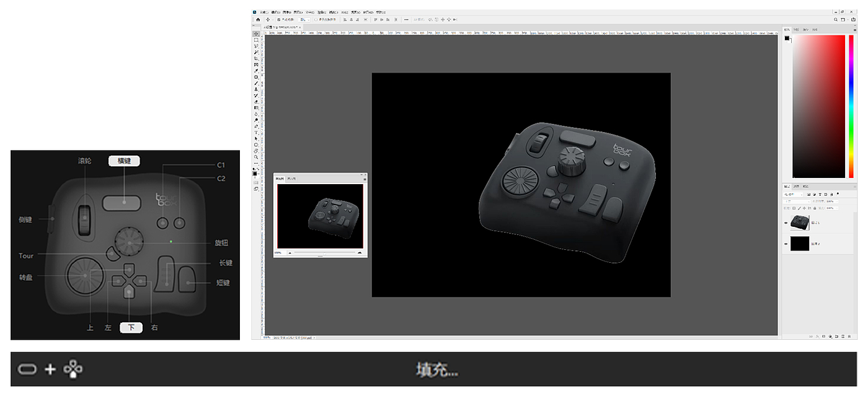Click the Tour label in TourBox diagram
The height and width of the screenshot is (398, 868).
(26, 255)
